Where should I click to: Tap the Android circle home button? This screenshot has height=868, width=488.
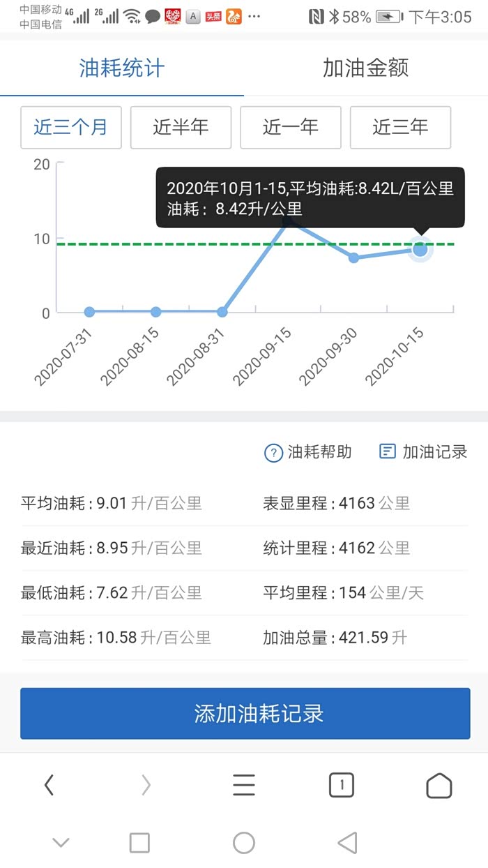coord(244,842)
